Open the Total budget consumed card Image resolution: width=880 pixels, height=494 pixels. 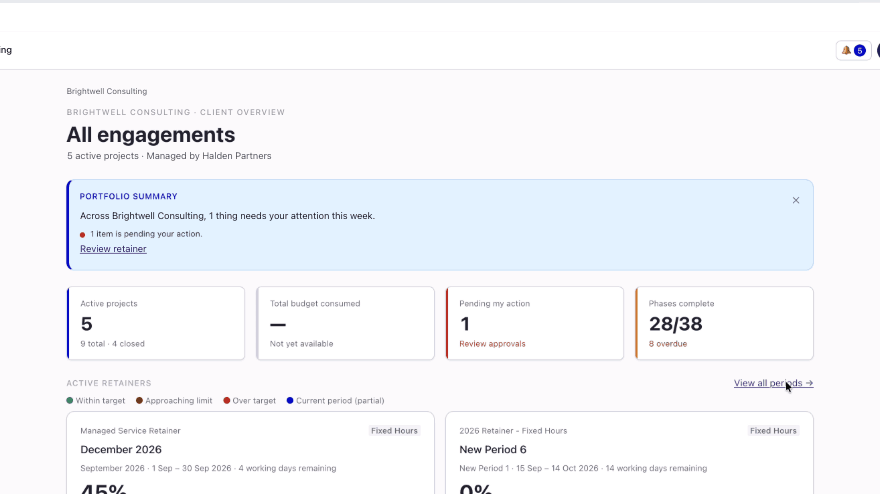pos(346,323)
